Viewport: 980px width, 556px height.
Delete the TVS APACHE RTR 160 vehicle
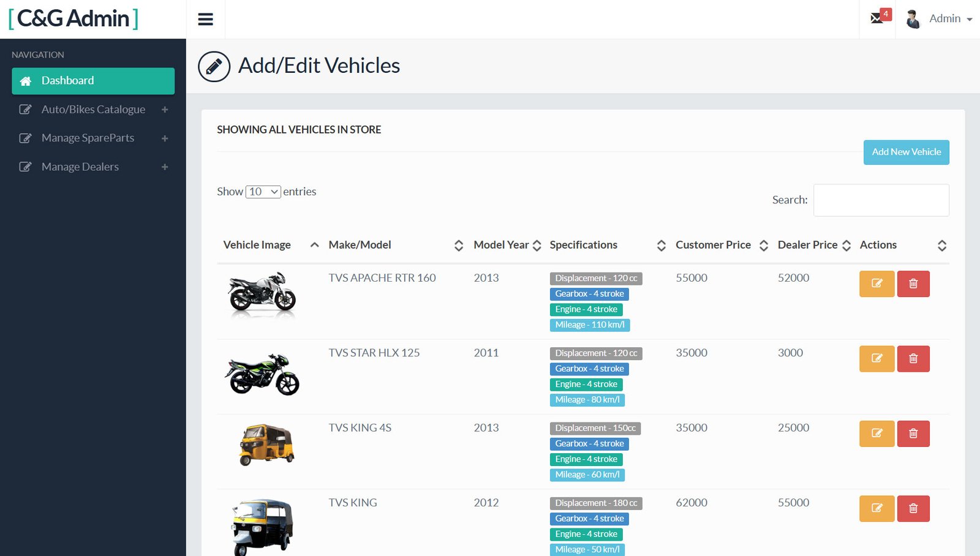click(x=913, y=284)
